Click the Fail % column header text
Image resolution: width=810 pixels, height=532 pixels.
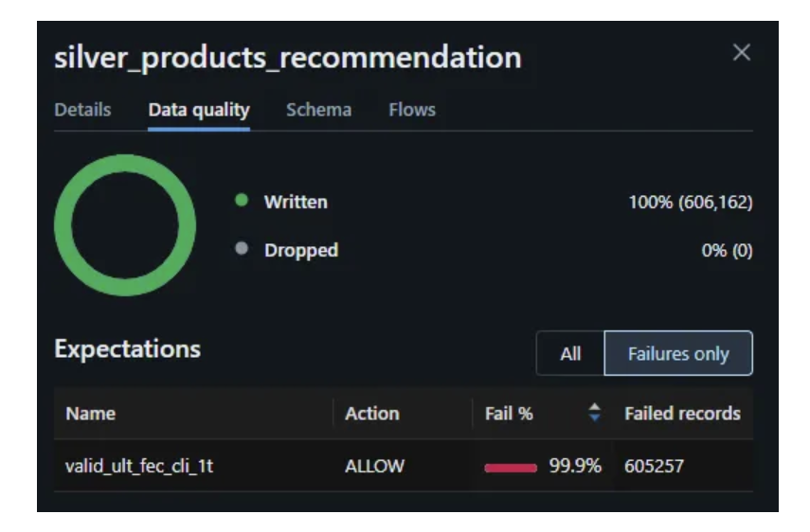coord(509,414)
